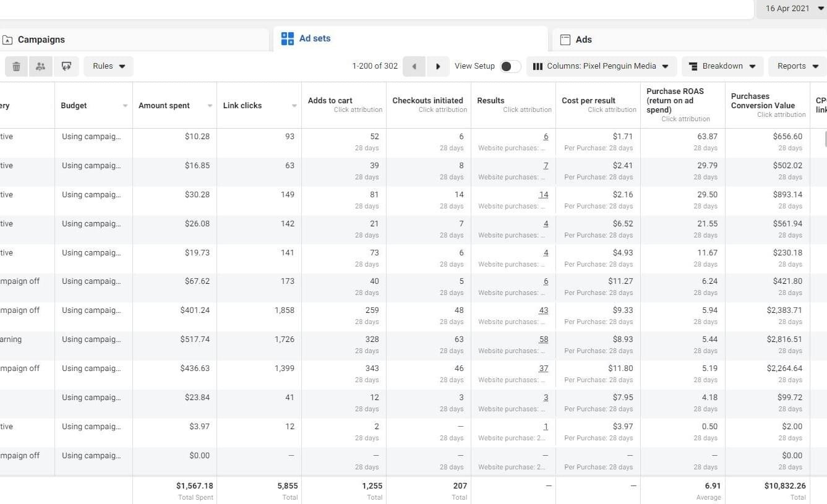Sort by Link clicks column header
This screenshot has height=504, width=827.
pyautogui.click(x=242, y=106)
